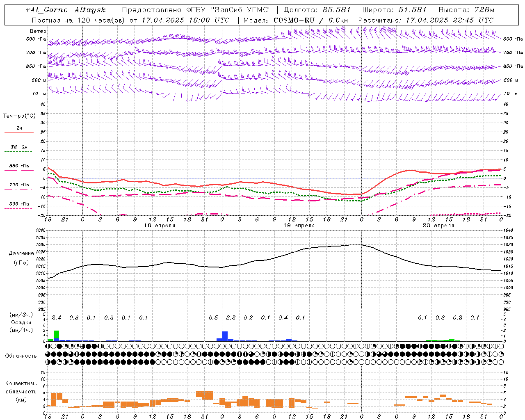Click the (км) unit label
525x420 pixels.
pos(21,399)
